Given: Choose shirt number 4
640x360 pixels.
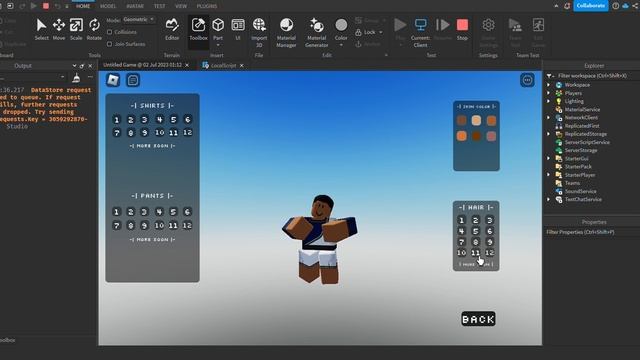Looking at the screenshot, I should pos(159,120).
